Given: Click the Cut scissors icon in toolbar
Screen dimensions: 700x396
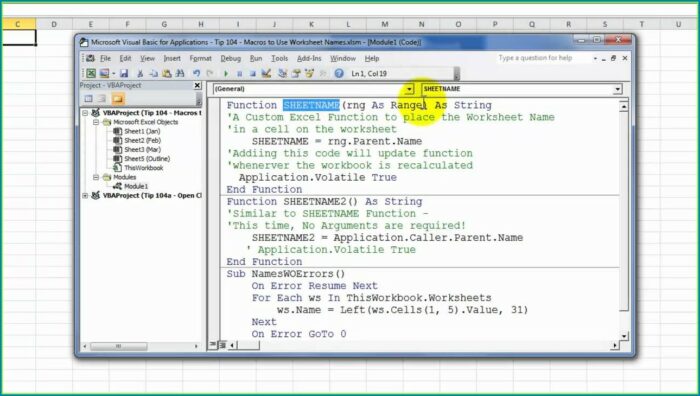Looking at the screenshot, I should click(x=140, y=73).
